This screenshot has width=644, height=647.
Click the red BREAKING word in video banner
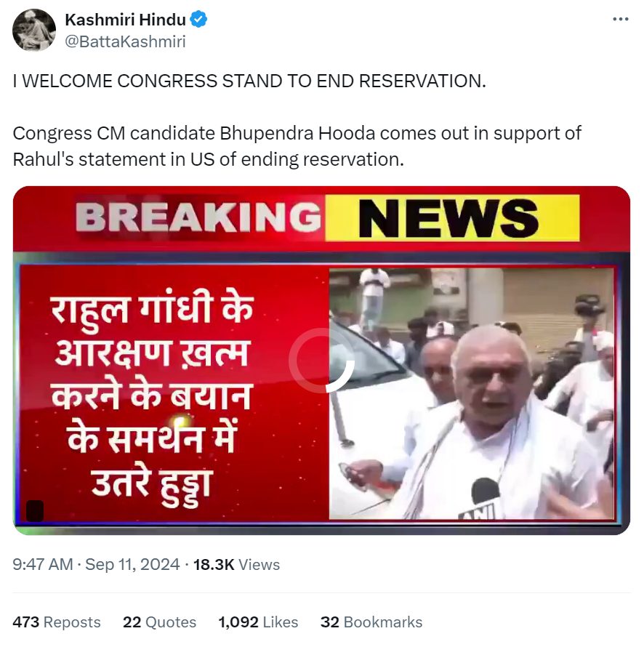(198, 217)
